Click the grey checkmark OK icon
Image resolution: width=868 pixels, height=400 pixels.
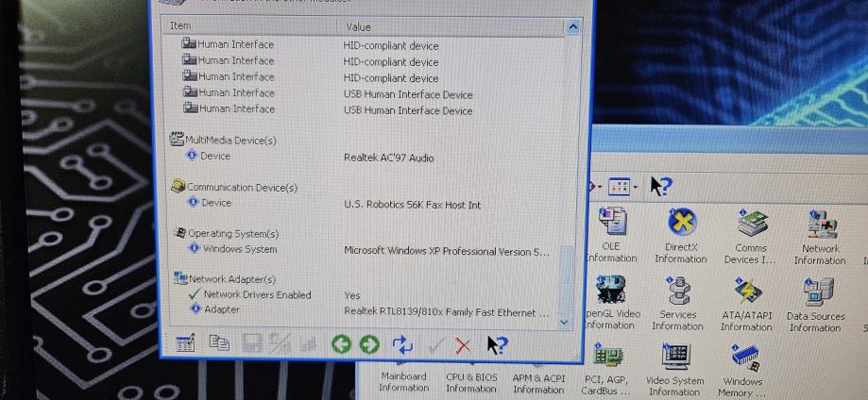436,346
